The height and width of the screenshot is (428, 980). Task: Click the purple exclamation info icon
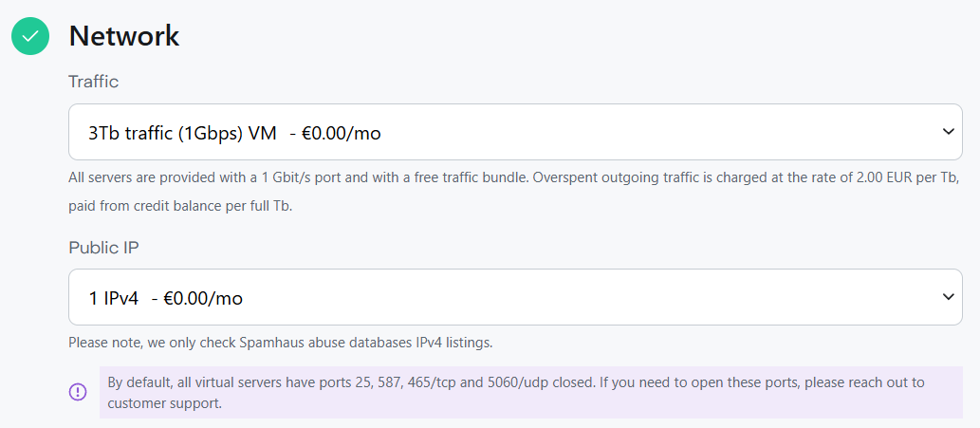[x=78, y=392]
